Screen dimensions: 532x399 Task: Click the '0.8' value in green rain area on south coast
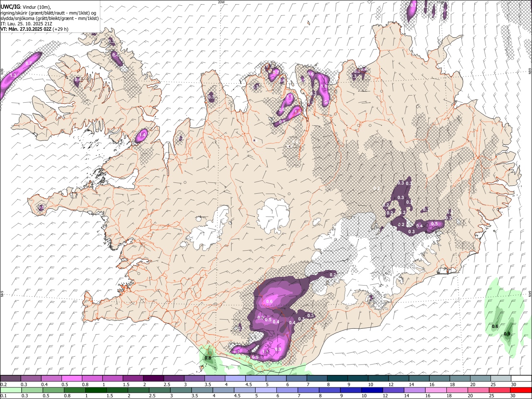point(208,358)
